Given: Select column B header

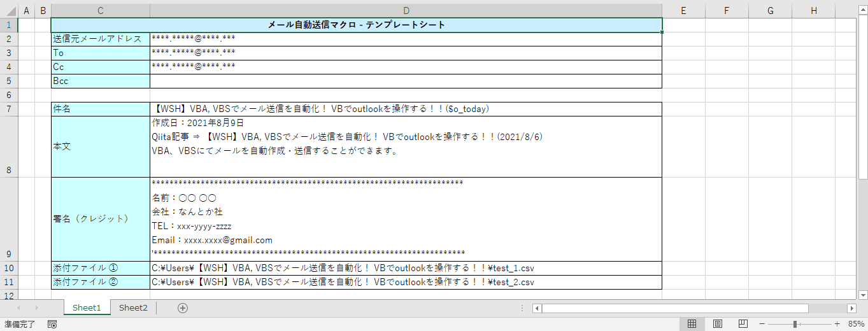Looking at the screenshot, I should (43, 11).
